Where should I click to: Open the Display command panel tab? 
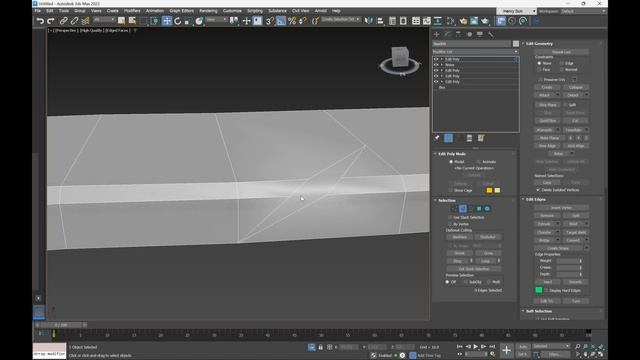480,34
